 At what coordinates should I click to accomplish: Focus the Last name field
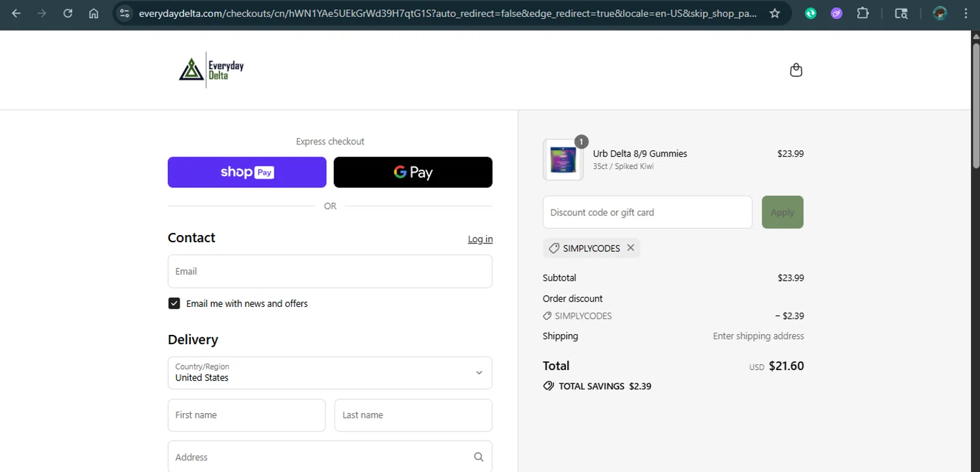click(x=414, y=415)
